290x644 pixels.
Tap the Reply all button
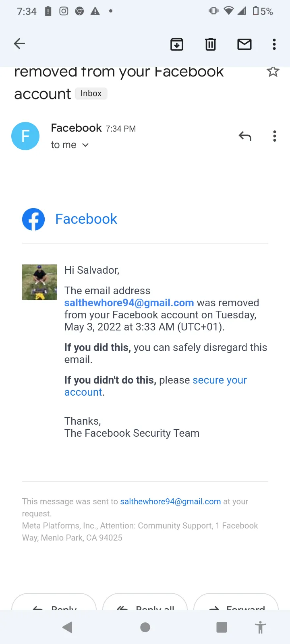(145, 602)
